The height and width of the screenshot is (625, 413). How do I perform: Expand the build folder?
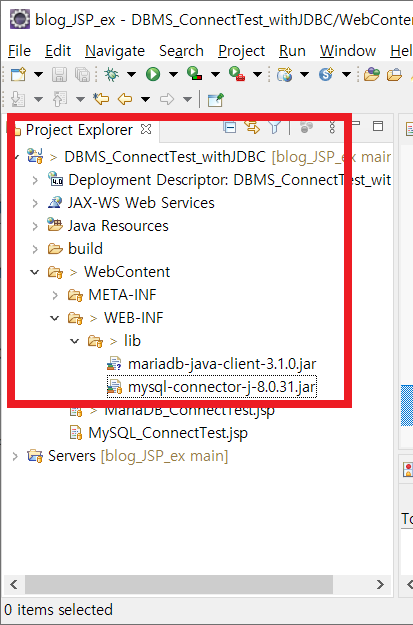click(x=35, y=249)
